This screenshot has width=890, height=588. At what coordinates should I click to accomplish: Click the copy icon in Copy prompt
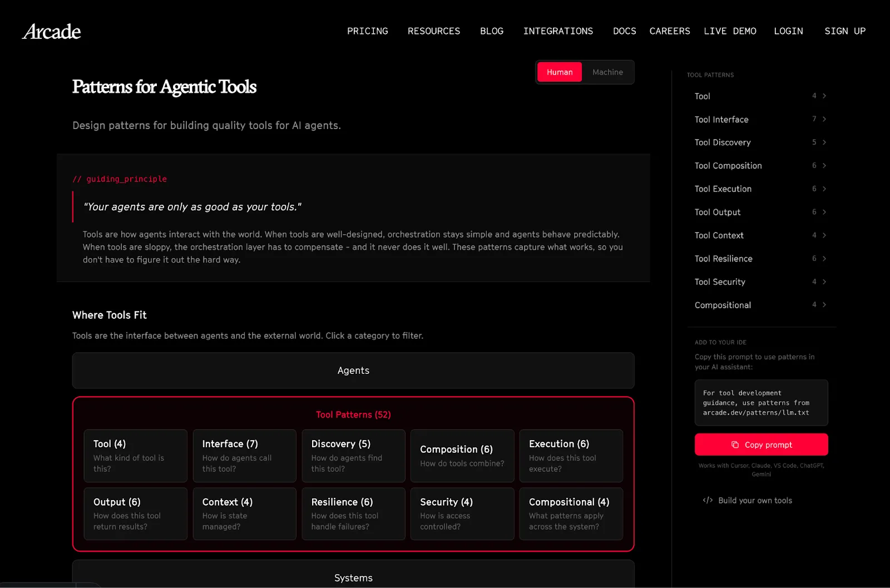[735, 444]
